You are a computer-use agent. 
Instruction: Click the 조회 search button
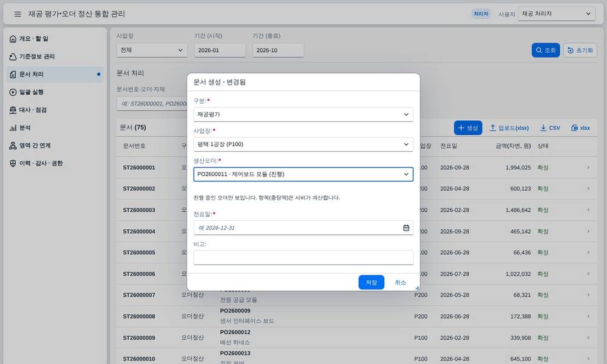pyautogui.click(x=546, y=50)
